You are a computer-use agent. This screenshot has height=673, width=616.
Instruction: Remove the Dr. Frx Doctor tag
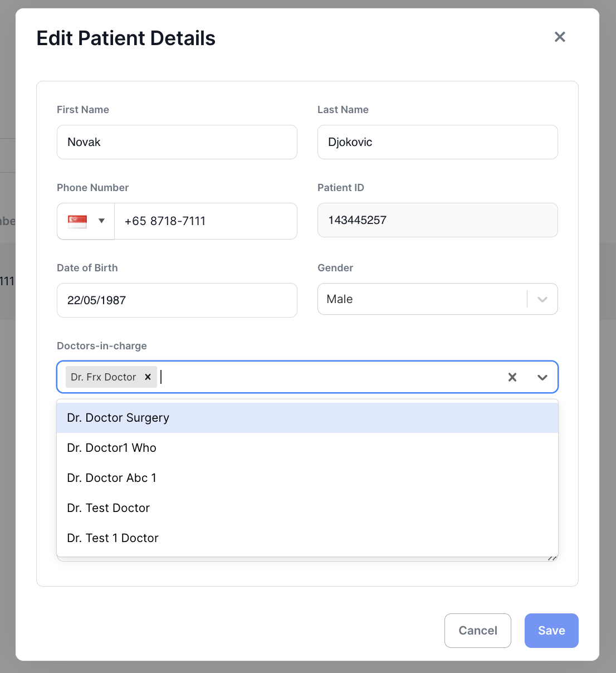tap(148, 377)
